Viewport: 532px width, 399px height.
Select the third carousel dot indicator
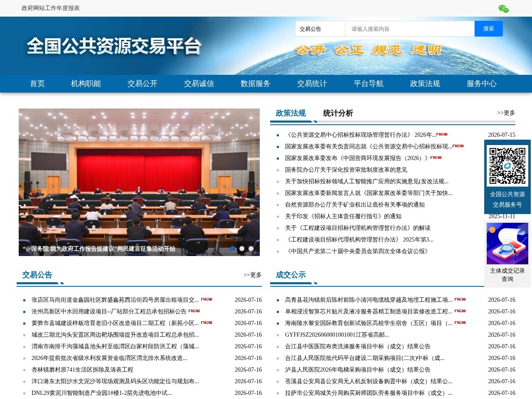251,249
